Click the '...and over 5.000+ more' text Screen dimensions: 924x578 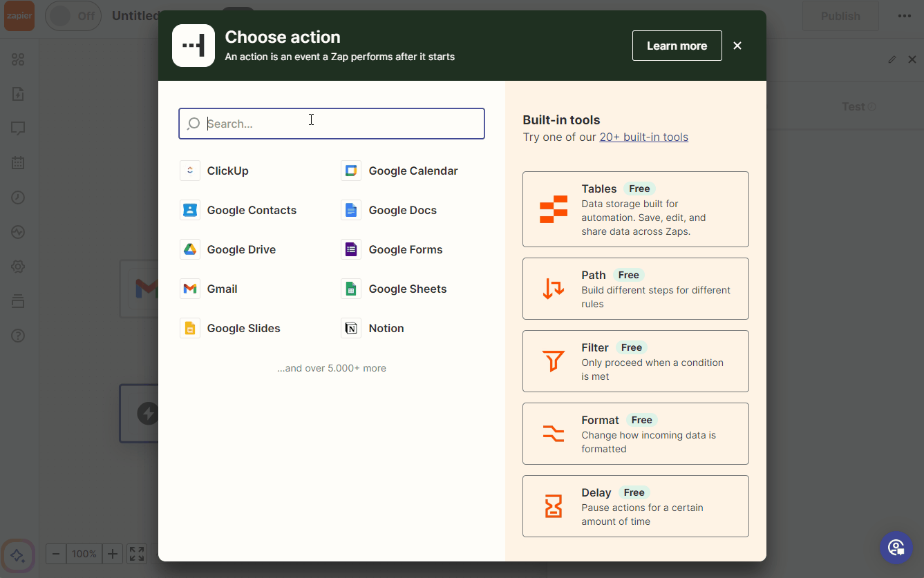[332, 368]
